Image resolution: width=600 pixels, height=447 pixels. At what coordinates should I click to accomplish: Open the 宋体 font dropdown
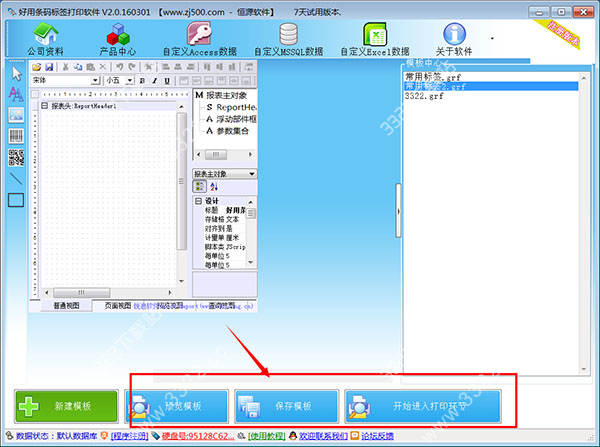[95, 81]
